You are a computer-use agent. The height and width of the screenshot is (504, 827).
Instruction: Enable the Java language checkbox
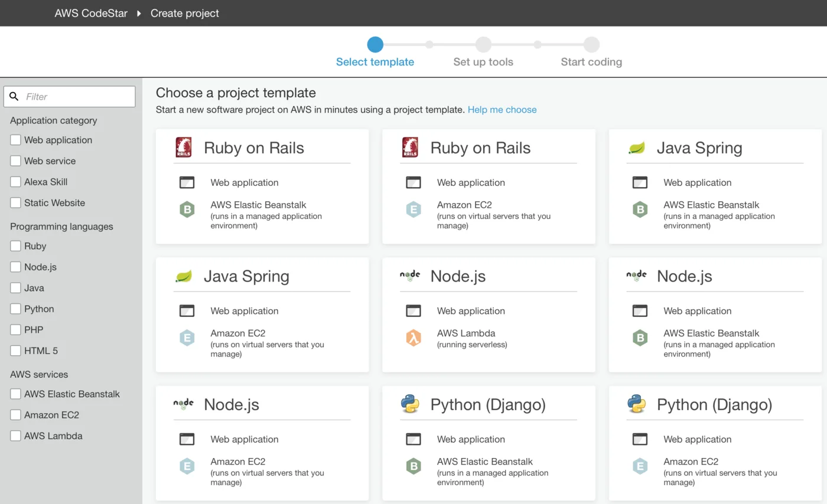pos(15,288)
